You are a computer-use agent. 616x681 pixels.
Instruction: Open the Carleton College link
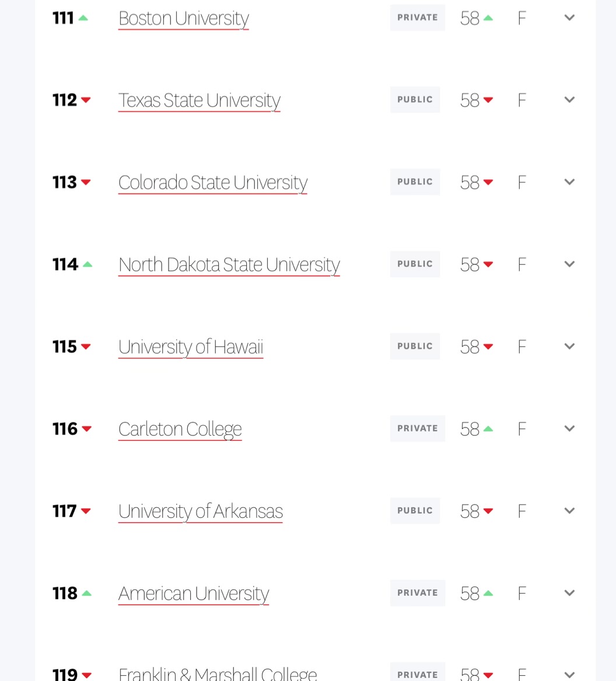coord(180,429)
